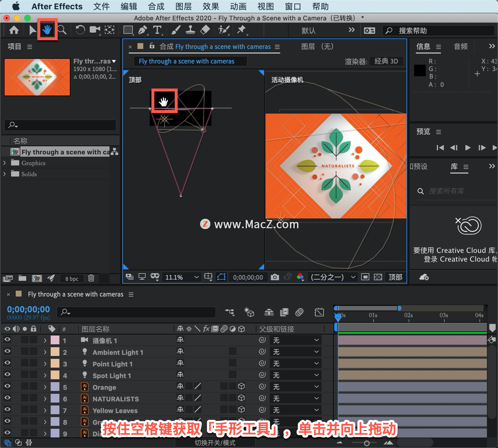
Task: Select the Pan Behind anchor point tool
Action: [x=110, y=30]
